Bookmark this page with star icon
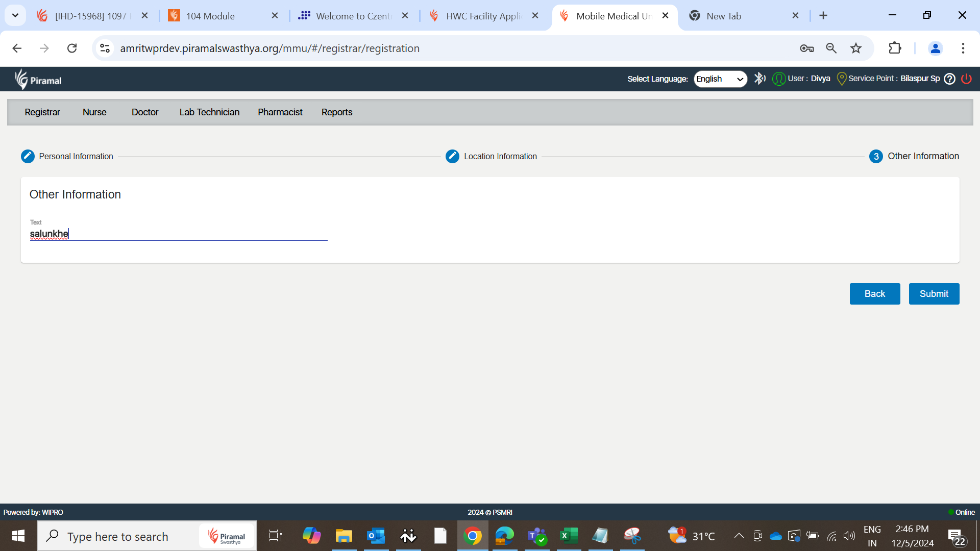Screen dimensions: 980x551 coord(856,48)
